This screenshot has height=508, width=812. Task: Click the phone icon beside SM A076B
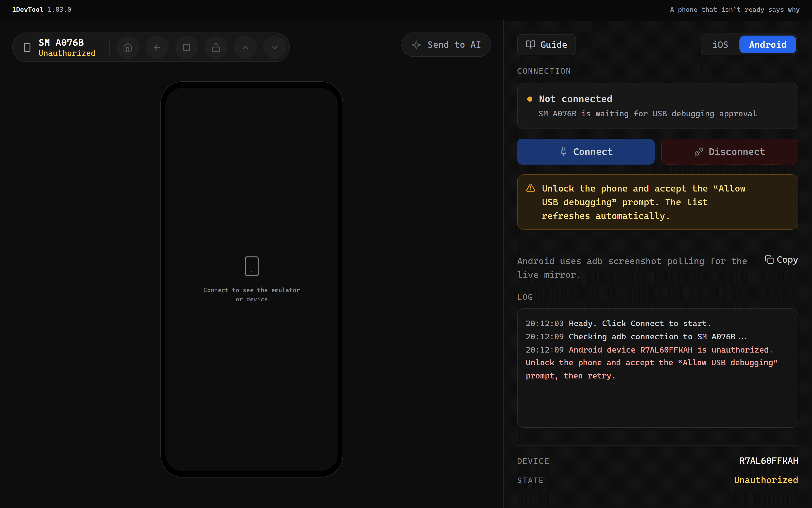point(27,47)
